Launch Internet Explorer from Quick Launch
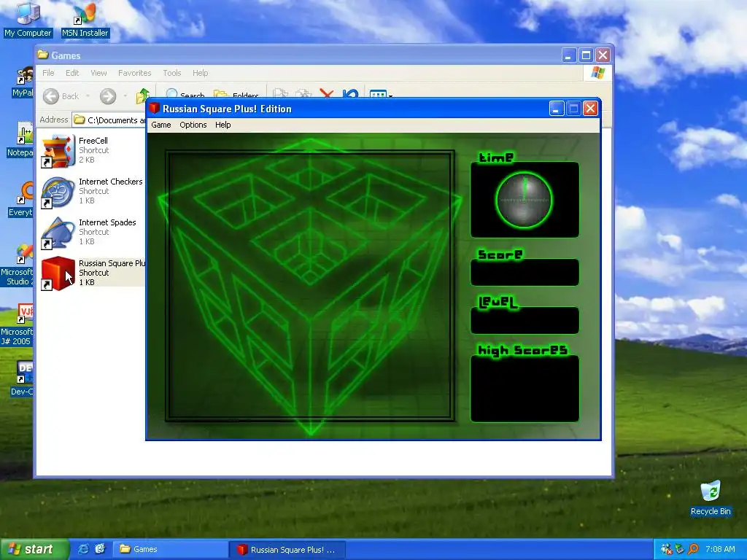 coord(83,549)
